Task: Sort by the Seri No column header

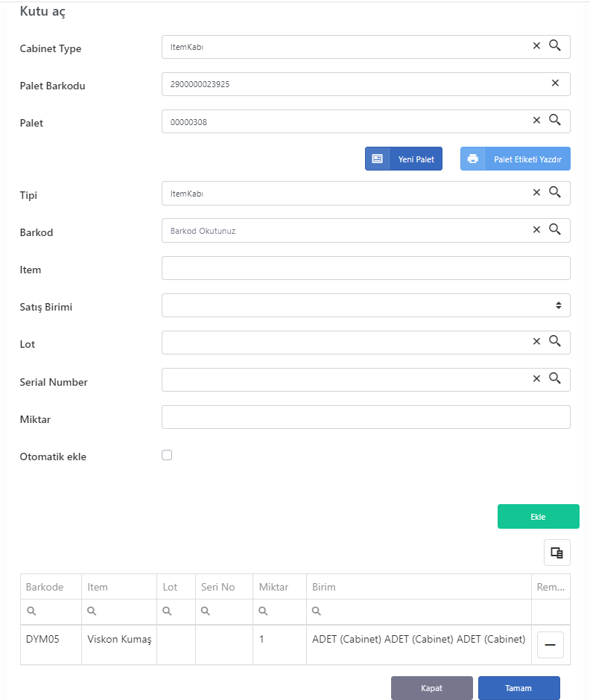Action: (224, 587)
